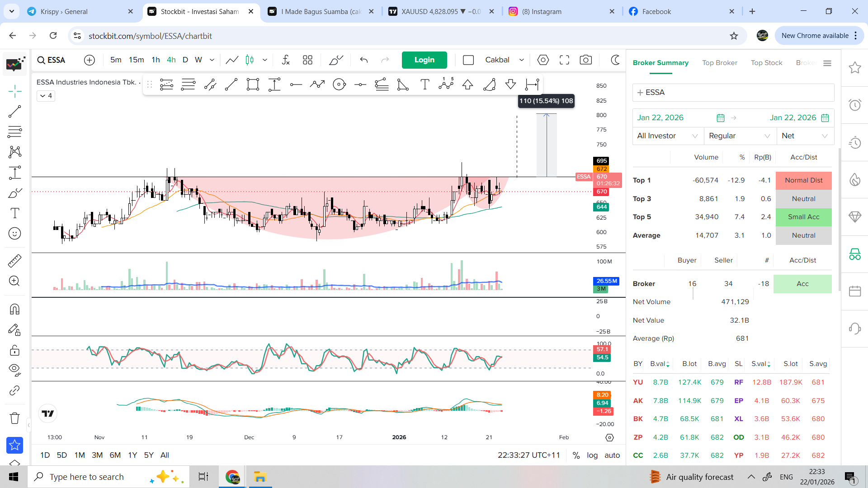Image resolution: width=868 pixels, height=488 pixels.
Task: Select the 1Y time range
Action: pyautogui.click(x=132, y=455)
